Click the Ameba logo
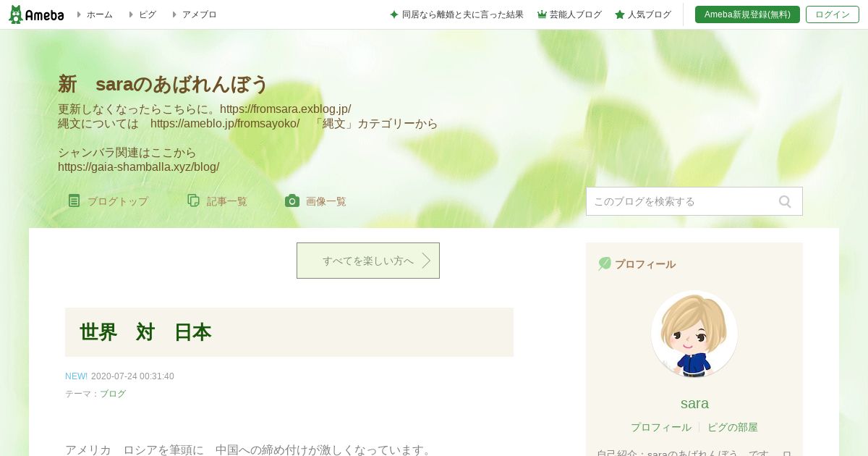Image resolution: width=868 pixels, height=456 pixels. click(36, 14)
